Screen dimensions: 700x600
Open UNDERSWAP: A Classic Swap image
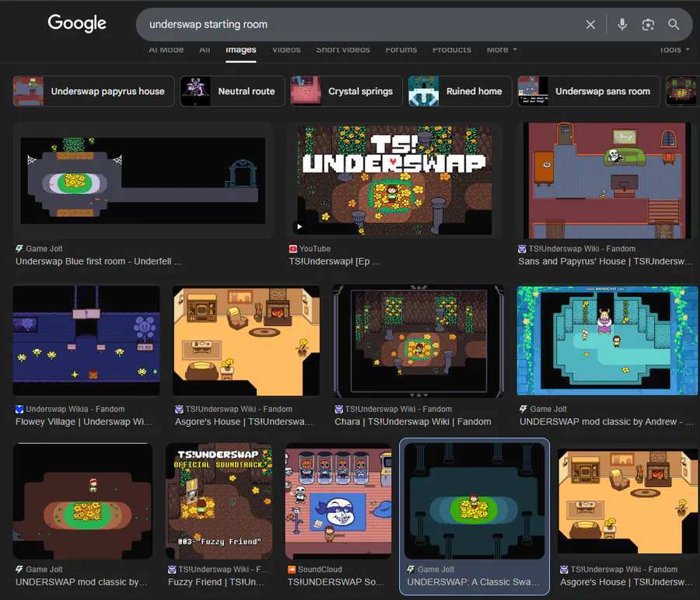(x=474, y=501)
